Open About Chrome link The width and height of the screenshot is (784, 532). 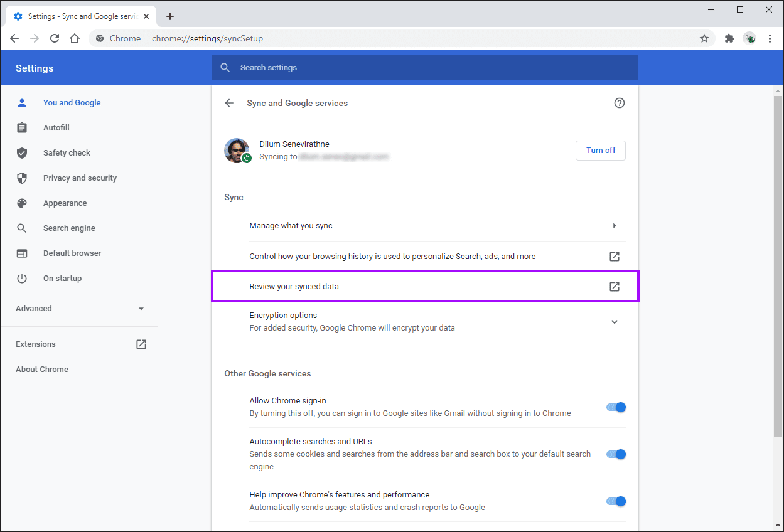pyautogui.click(x=42, y=369)
